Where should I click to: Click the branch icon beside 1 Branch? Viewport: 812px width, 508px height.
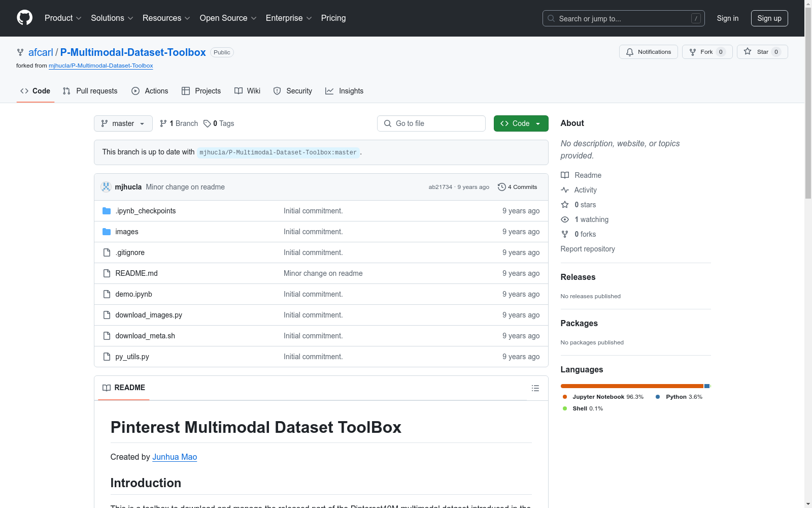(163, 123)
